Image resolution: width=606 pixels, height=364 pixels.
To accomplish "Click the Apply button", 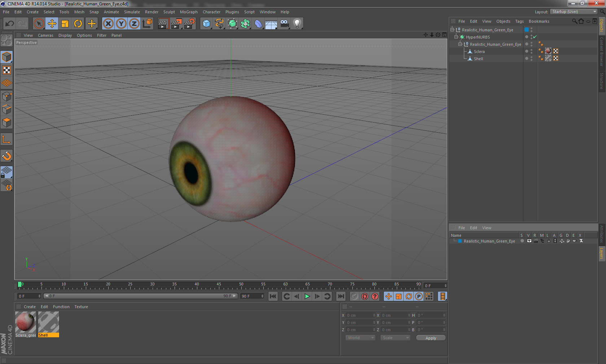I will click(x=431, y=338).
